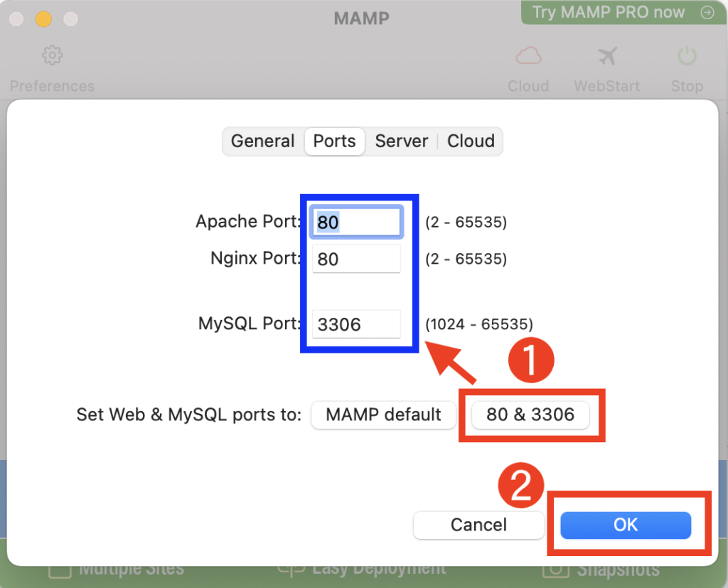Image resolution: width=728 pixels, height=588 pixels.
Task: Focus the Apache Port input field
Action: [x=357, y=223]
